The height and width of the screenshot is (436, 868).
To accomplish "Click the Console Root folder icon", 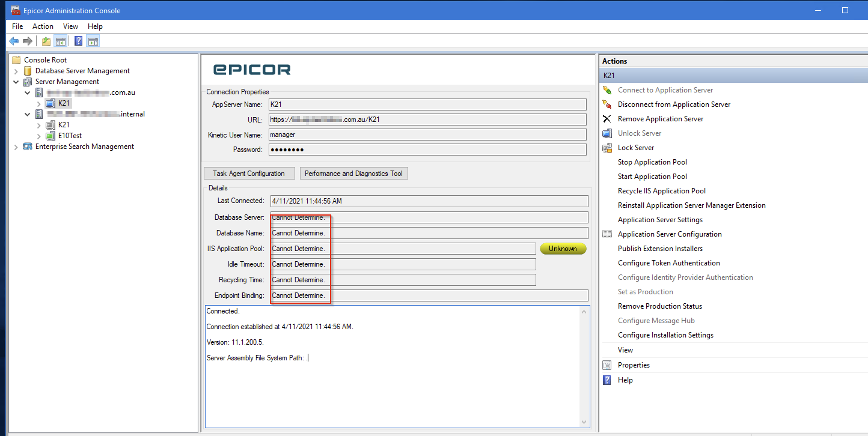I will [x=16, y=60].
